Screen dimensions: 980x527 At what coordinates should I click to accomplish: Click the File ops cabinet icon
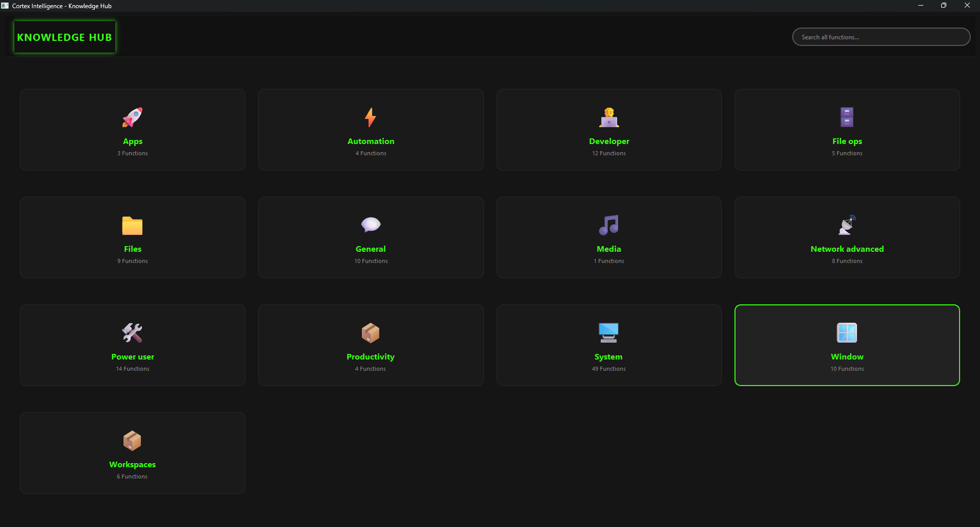click(x=847, y=117)
